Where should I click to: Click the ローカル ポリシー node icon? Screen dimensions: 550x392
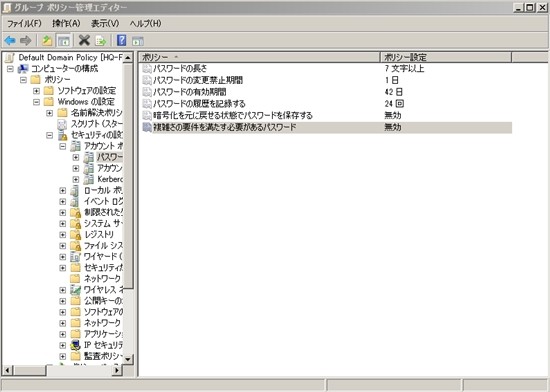coord(75,190)
